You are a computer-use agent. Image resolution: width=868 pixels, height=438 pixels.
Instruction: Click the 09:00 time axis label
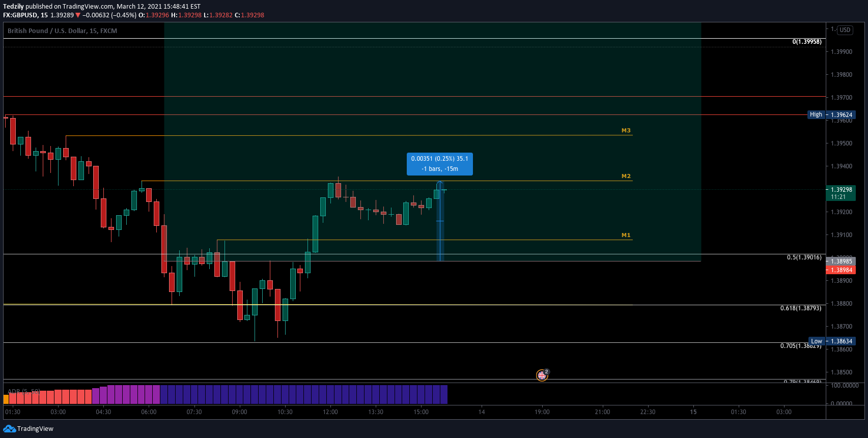(239, 412)
